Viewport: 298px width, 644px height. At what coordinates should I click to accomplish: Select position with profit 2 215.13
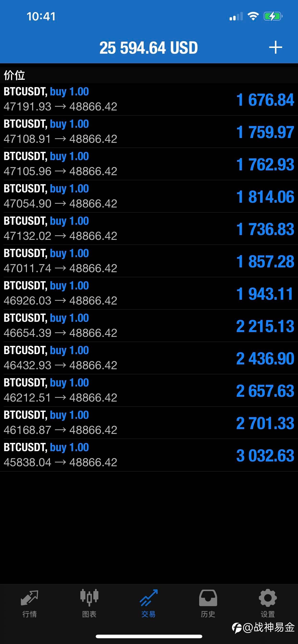pos(149,326)
